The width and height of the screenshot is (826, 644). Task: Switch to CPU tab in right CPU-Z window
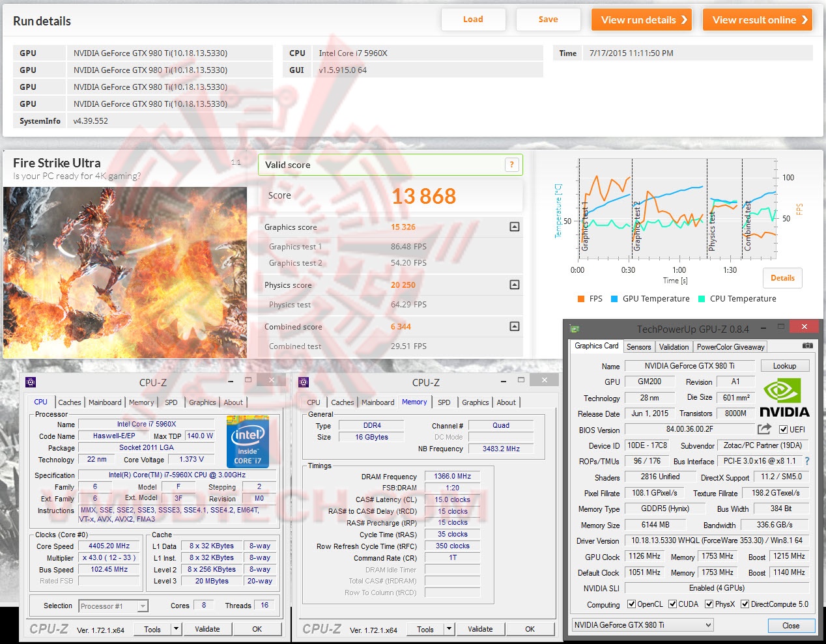(x=313, y=402)
